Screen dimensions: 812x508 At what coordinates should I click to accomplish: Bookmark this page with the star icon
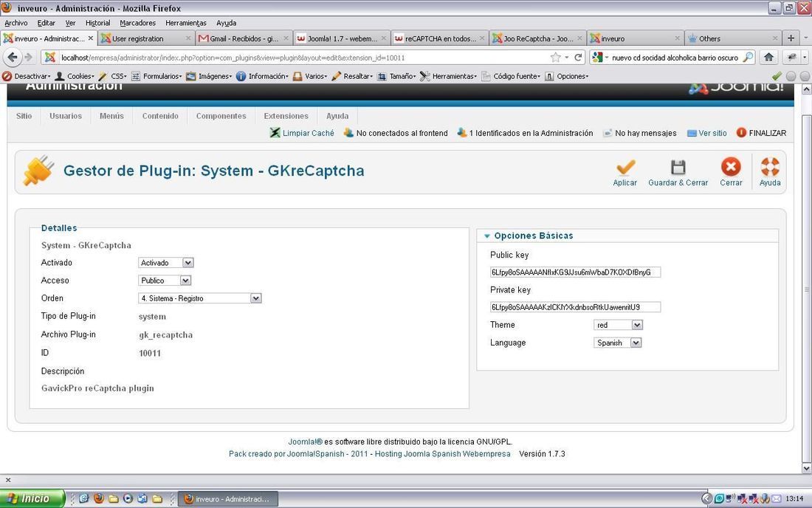click(x=555, y=57)
